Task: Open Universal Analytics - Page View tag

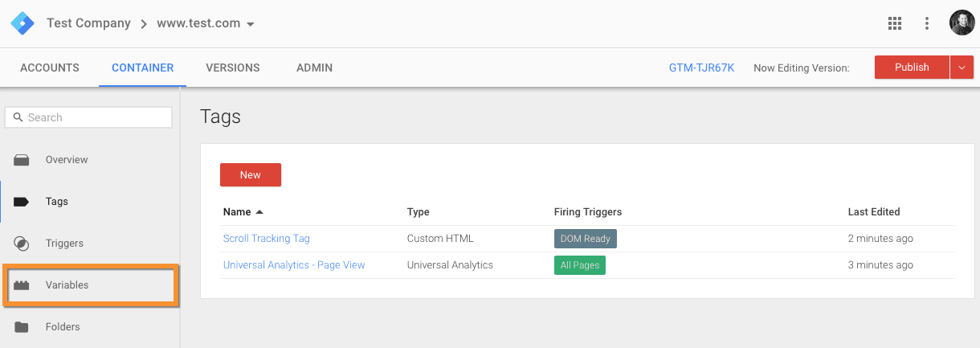Action: point(294,265)
